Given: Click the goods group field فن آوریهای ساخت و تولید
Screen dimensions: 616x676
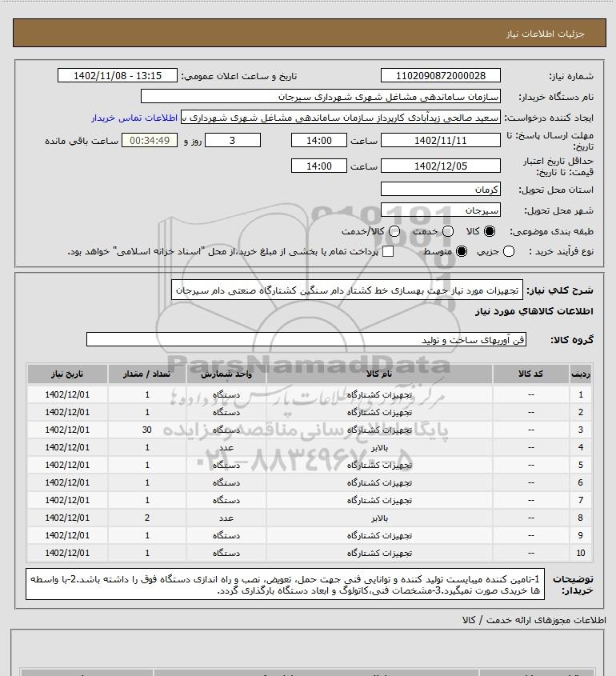Looking at the screenshot, I should (306, 340).
